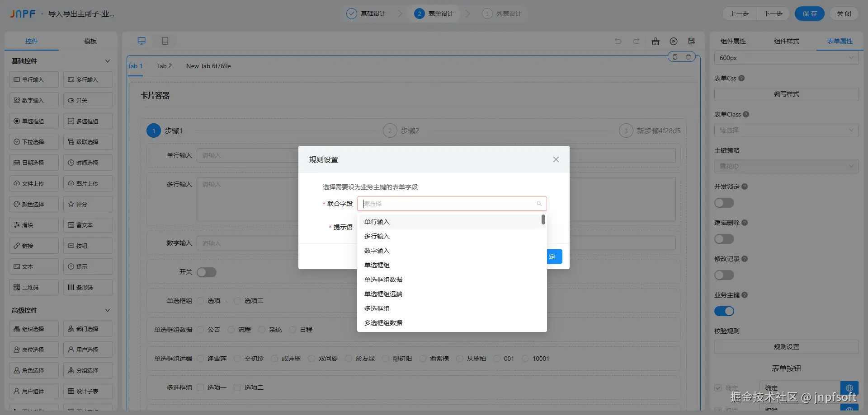
Task: Click help icon next to 并发锁定
Action: (x=745, y=187)
